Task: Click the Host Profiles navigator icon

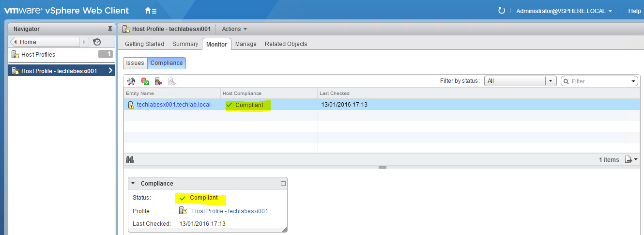Action: (x=15, y=55)
